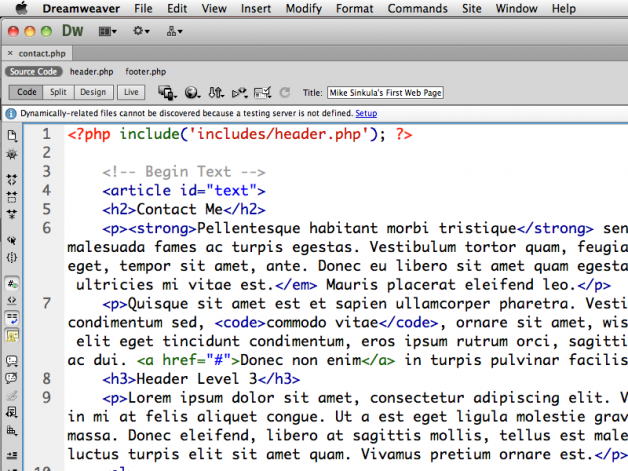Click the Remove Comment icon
The height and width of the screenshot is (471, 628).
click(x=12, y=378)
